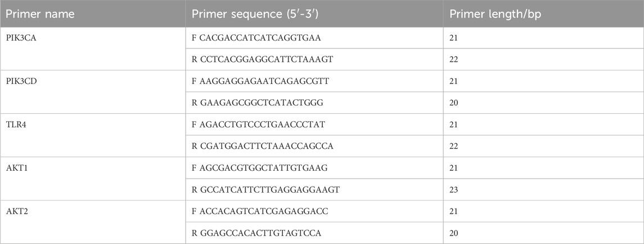Click the Primer name column header
Image resolution: width=644 pixels, height=244 pixels.
pyautogui.click(x=40, y=14)
